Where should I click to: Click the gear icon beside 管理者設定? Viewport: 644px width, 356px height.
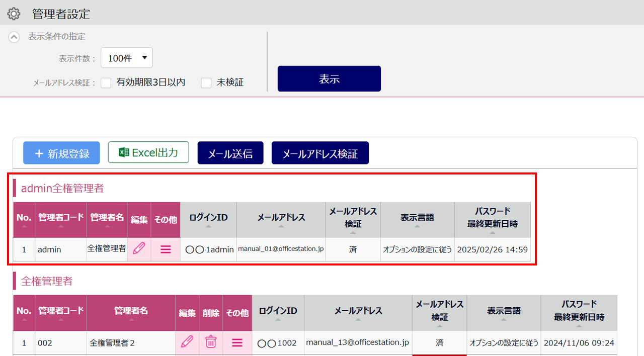click(14, 14)
